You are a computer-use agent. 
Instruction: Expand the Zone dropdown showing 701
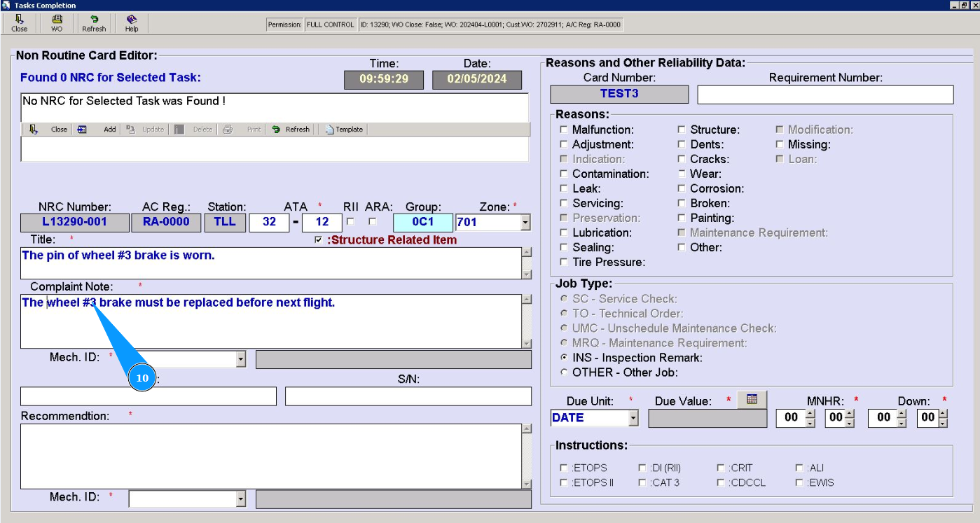(x=525, y=223)
